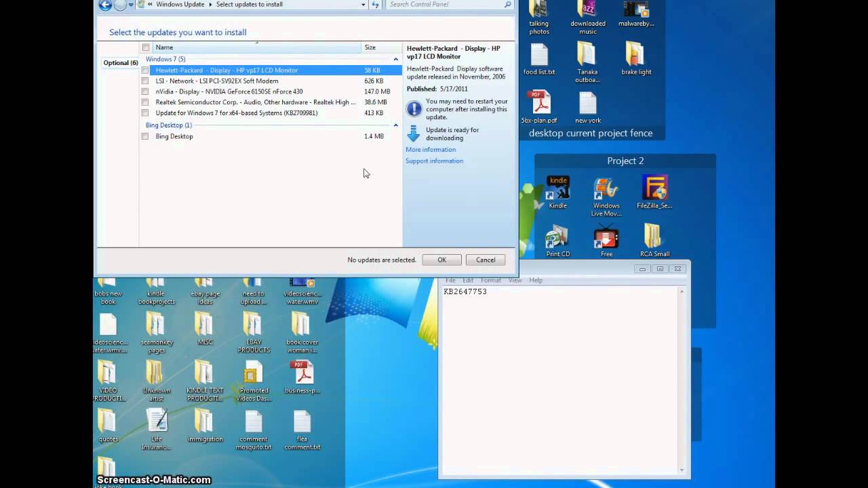Viewport: 868px width, 488px height.
Task: Select the 'new york' text file icon
Action: point(588,108)
